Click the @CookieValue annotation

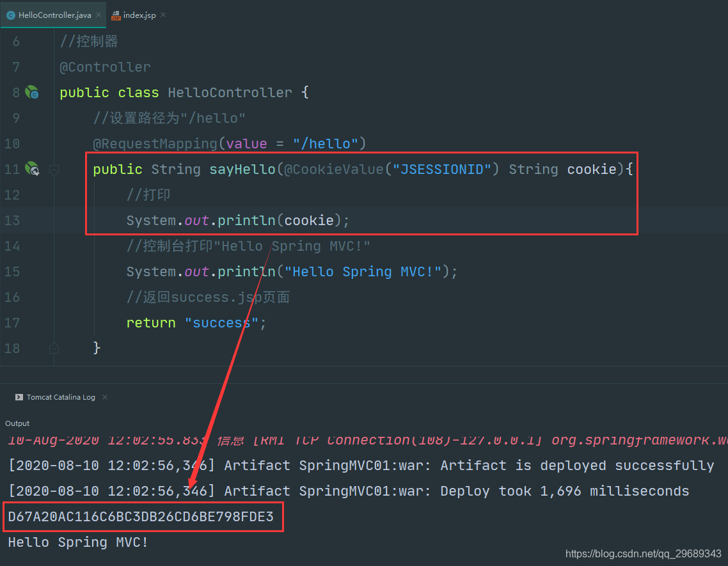coord(334,169)
